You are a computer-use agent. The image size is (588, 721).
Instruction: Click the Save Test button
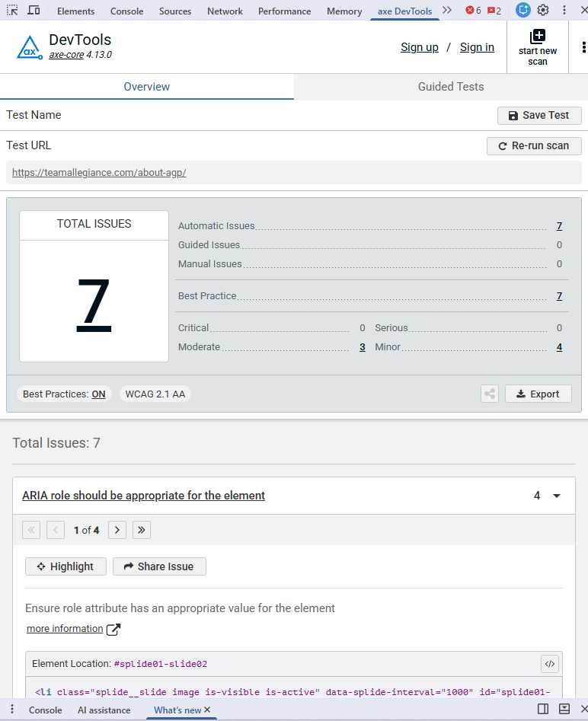(539, 116)
